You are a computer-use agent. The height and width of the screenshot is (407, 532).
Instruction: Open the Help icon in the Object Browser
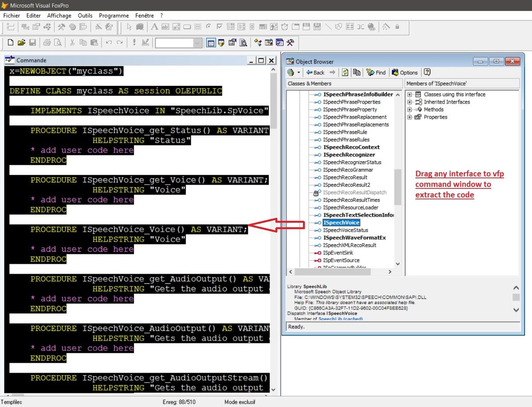[426, 72]
